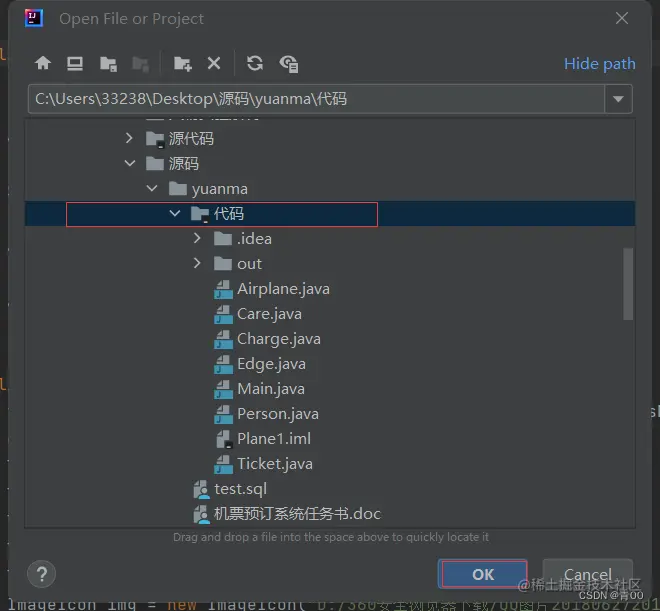
Task: Jump to the Desktop directory icon
Action: 75,64
